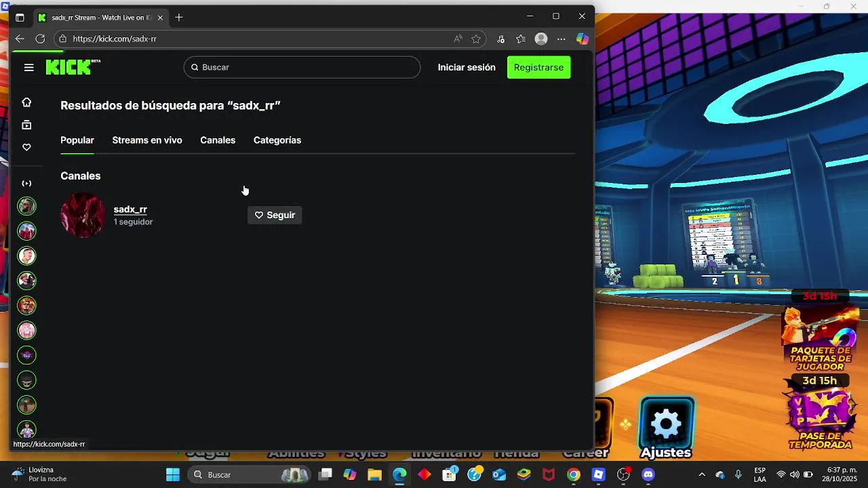Click the live broadcast icon in the sidebar

[26, 183]
